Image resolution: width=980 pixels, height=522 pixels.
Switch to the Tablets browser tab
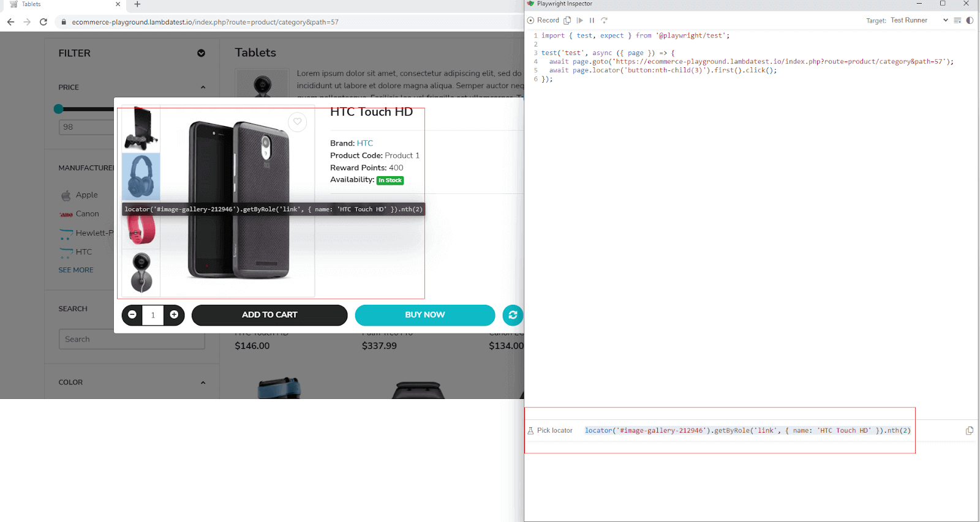tap(61, 4)
